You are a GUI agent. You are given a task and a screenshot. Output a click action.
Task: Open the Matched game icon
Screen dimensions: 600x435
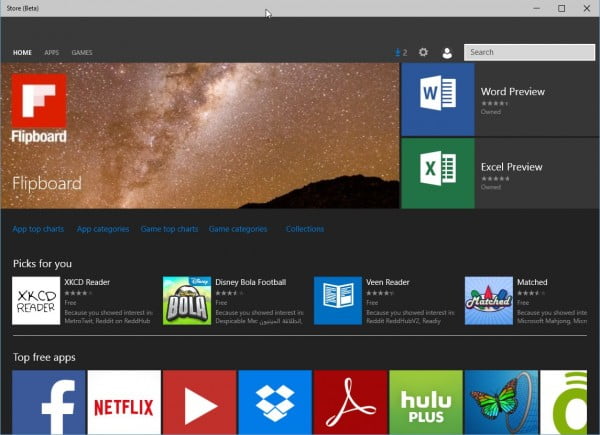click(489, 301)
